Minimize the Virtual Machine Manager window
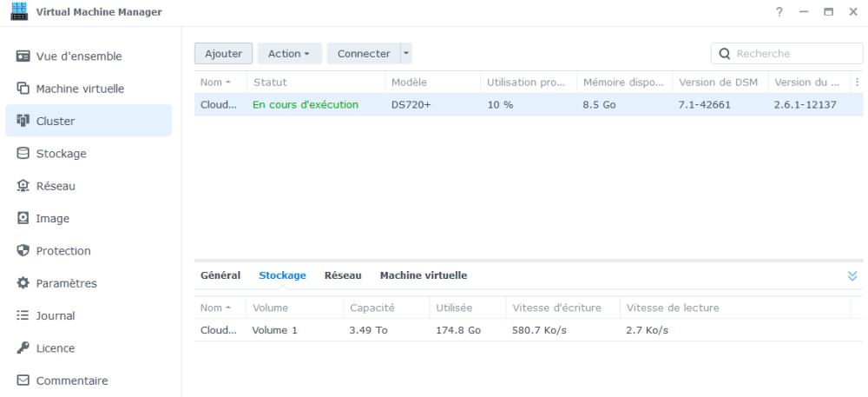Image resolution: width=868 pixels, height=397 pixels. (805, 12)
